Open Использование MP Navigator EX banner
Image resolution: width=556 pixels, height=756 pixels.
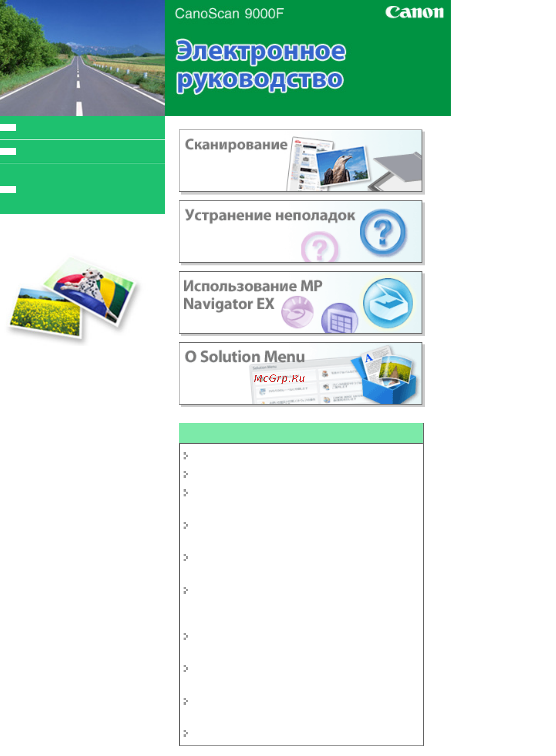[300, 302]
